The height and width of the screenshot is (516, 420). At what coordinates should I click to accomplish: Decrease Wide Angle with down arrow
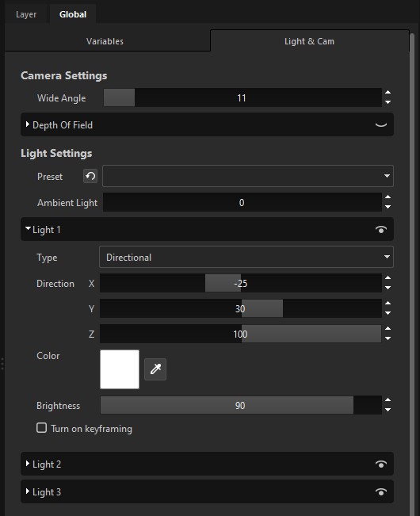coord(388,102)
